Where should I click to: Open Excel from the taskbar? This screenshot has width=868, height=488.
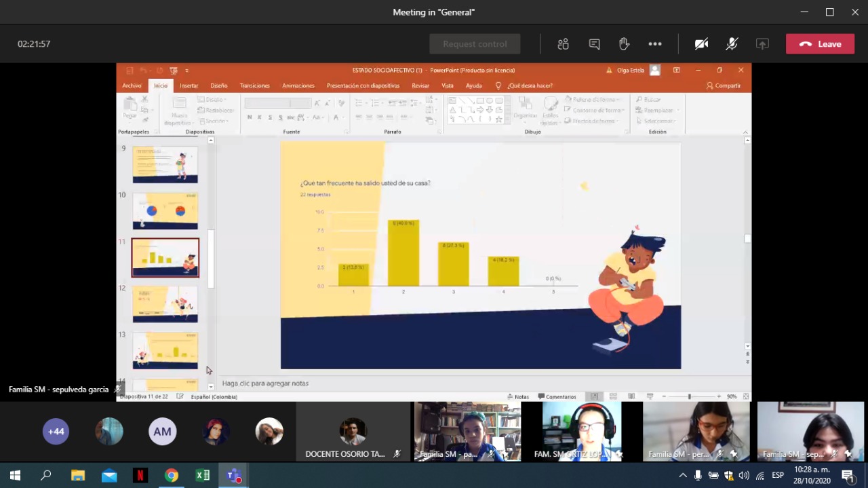point(203,476)
